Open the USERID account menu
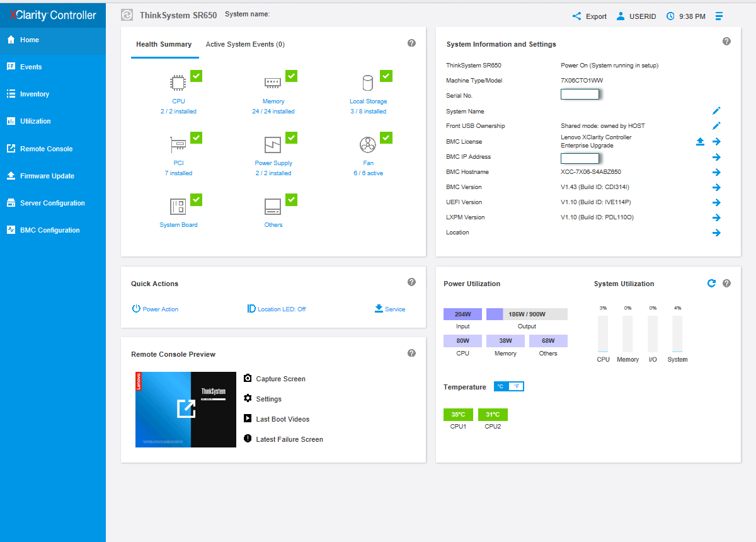Viewport: 756px width, 542px height. (636, 16)
